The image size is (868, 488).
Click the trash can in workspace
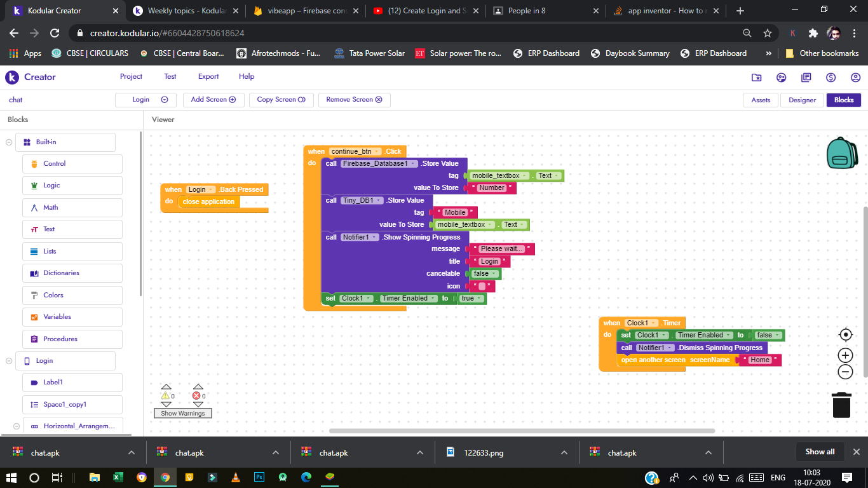click(841, 405)
